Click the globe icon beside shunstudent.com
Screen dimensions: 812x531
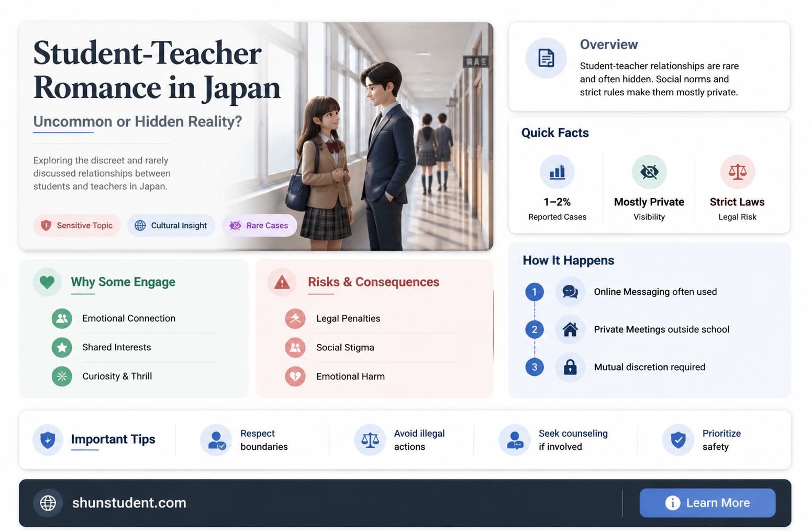48,503
